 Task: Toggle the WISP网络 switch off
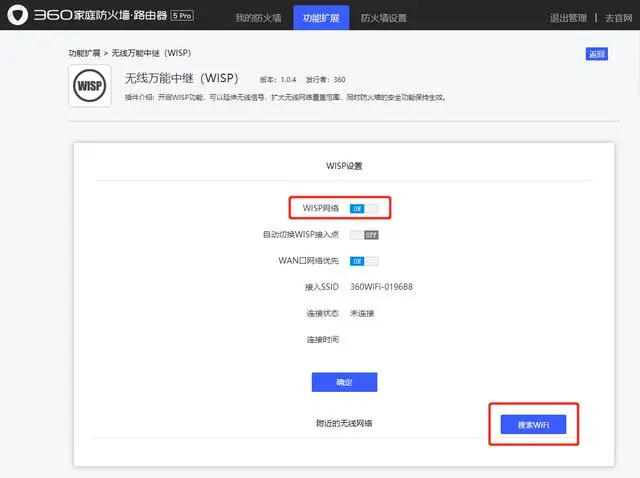coord(364,208)
